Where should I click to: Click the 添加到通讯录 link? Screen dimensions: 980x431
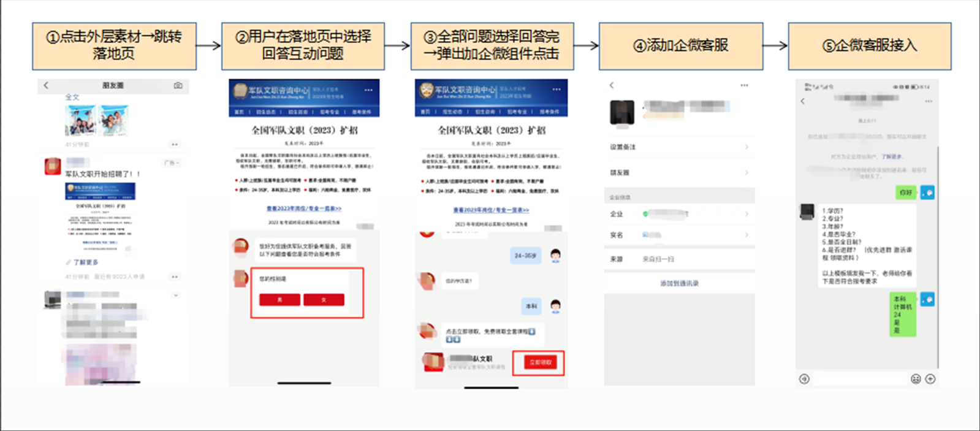(x=679, y=283)
